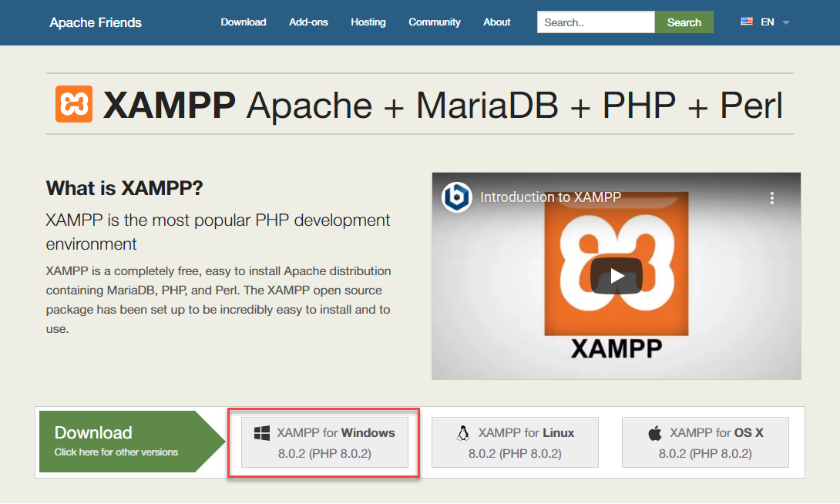The image size is (840, 504).
Task: Click the orange XAMPP logo icon in the heading
Action: tap(74, 104)
